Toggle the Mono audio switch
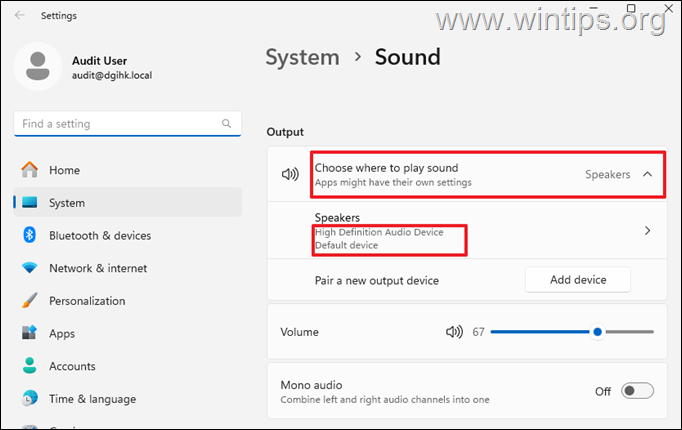The image size is (682, 430). [x=637, y=391]
